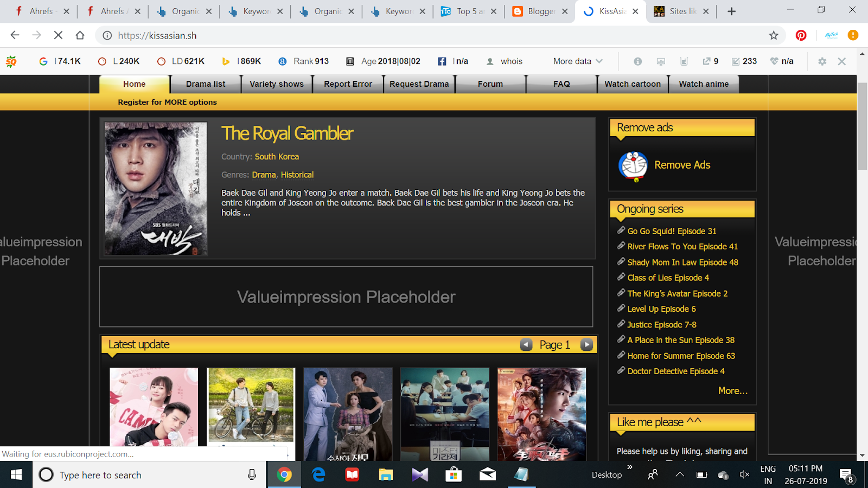Open The Royal Gambler title link

pos(287,133)
